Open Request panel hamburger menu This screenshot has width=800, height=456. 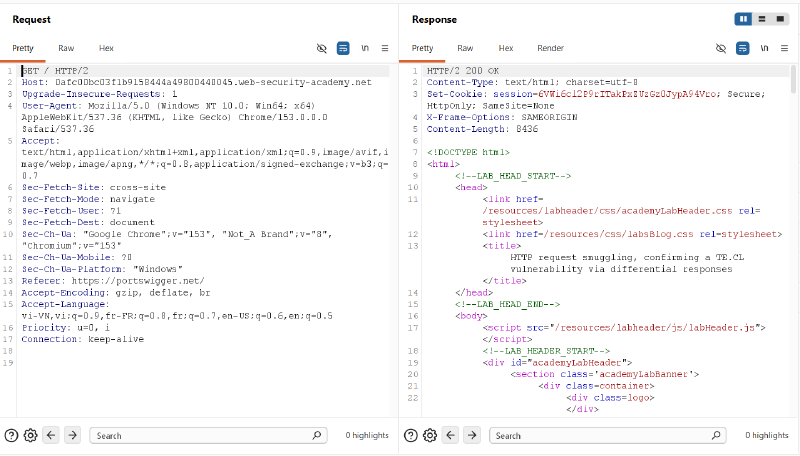coord(385,48)
